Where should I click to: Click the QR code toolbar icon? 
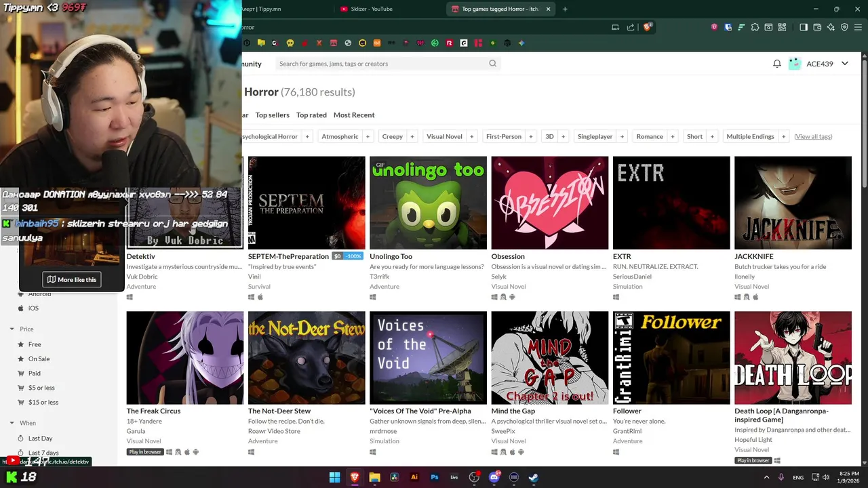[782, 27]
